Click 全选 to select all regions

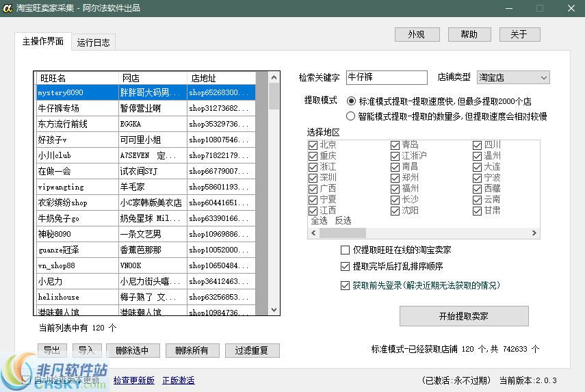pos(319,221)
